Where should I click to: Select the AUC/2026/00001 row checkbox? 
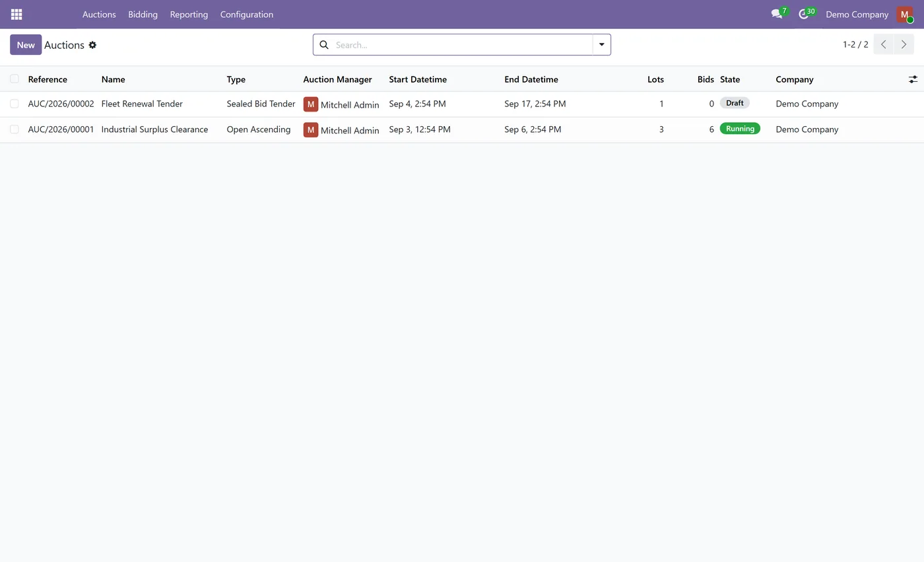pos(14,129)
